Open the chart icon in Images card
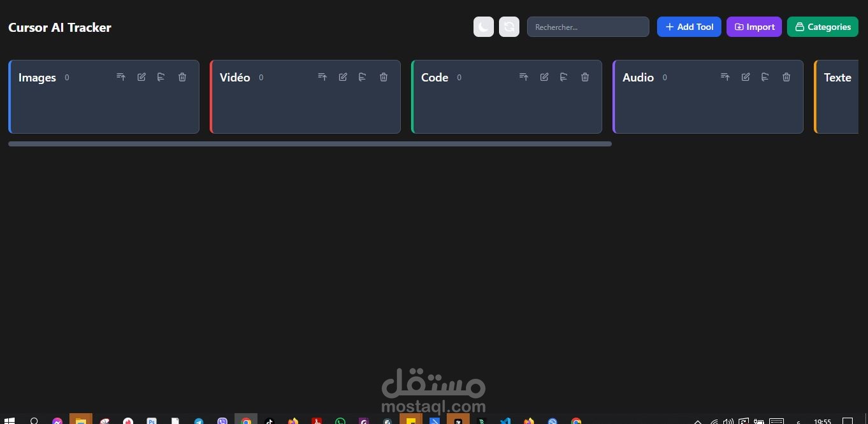This screenshot has height=424, width=868. point(161,77)
